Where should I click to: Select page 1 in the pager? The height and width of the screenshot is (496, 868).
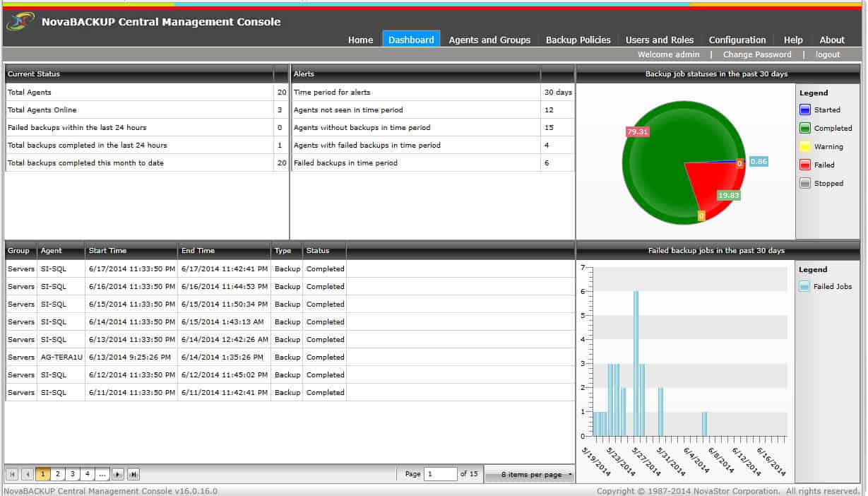click(x=43, y=474)
